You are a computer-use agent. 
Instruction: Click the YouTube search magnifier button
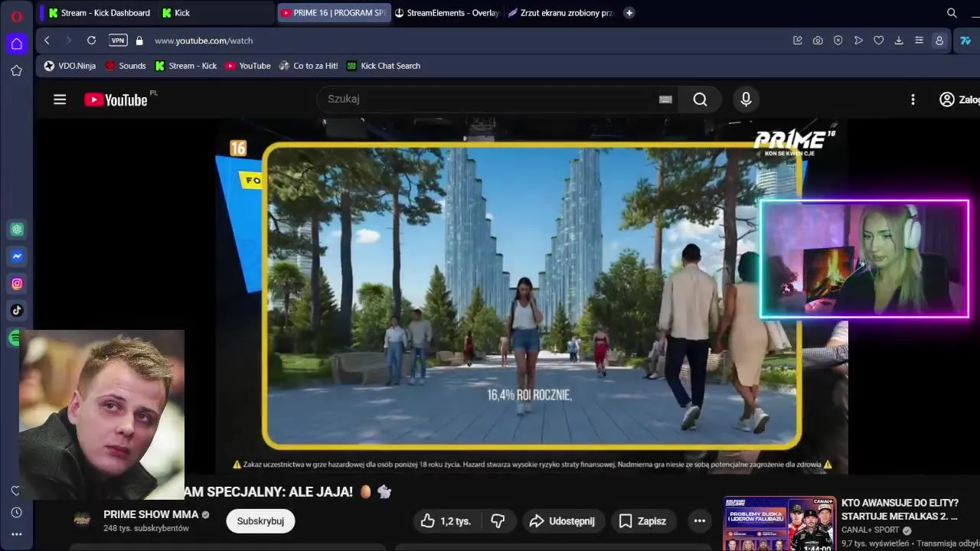700,99
